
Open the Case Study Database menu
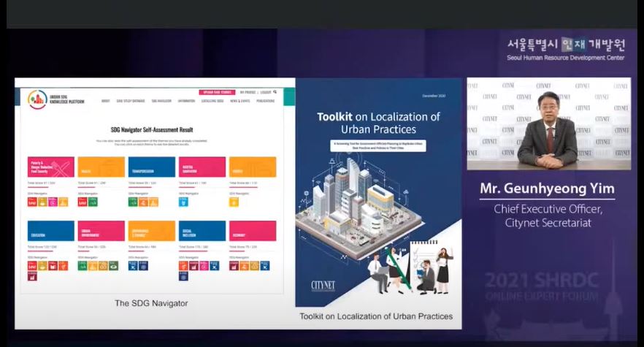pyautogui.click(x=131, y=101)
